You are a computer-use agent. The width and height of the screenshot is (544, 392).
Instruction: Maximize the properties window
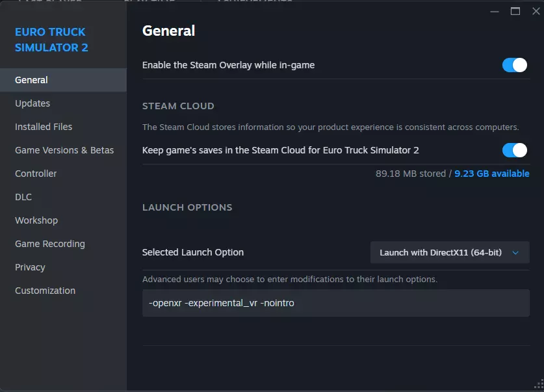tap(515, 12)
